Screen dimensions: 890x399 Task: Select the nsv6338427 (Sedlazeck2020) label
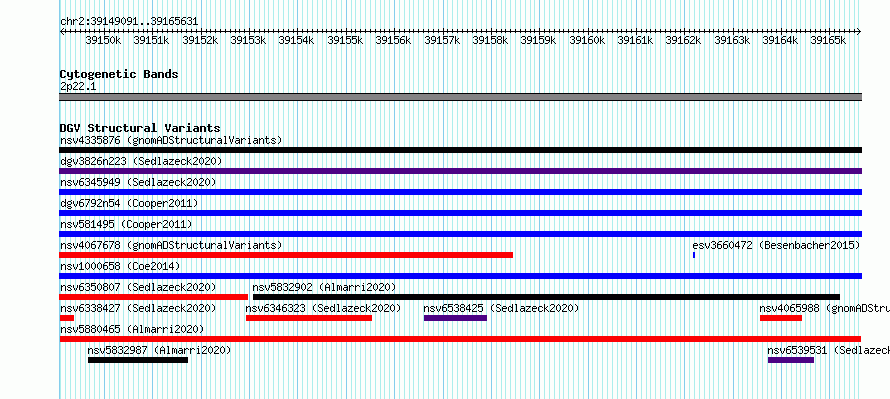click(138, 308)
